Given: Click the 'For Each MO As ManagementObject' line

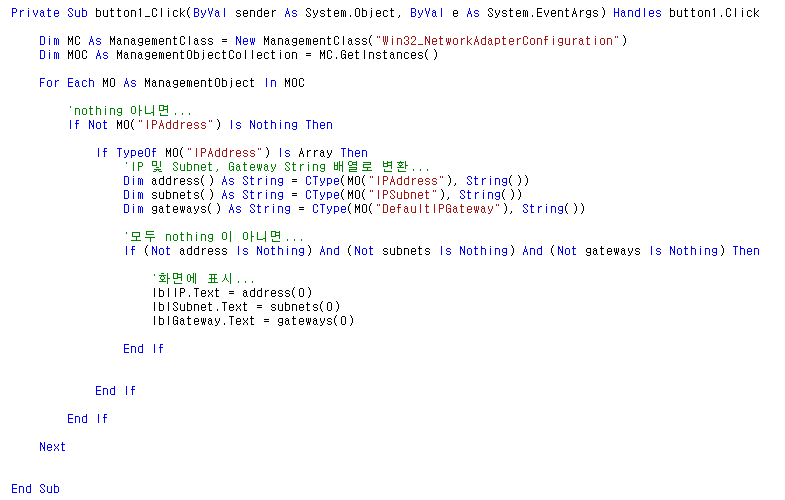Looking at the screenshot, I should click(x=172, y=83).
